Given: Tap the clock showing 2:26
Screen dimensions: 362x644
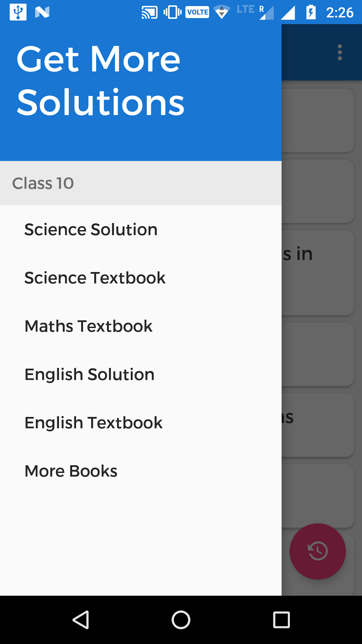Looking at the screenshot, I should pos(340,13).
